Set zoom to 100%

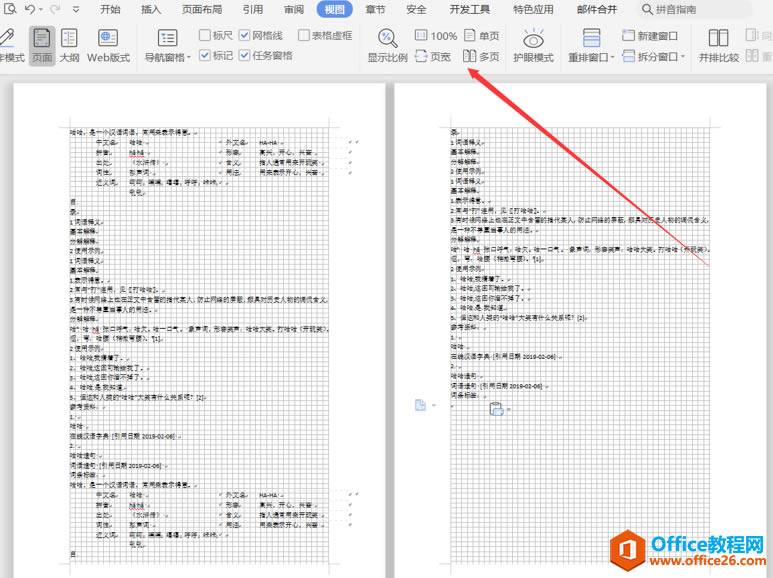[x=436, y=36]
